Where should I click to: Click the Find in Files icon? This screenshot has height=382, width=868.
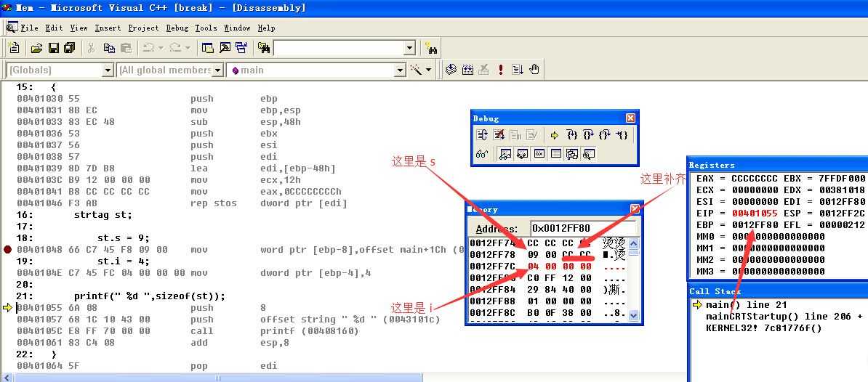point(264,48)
